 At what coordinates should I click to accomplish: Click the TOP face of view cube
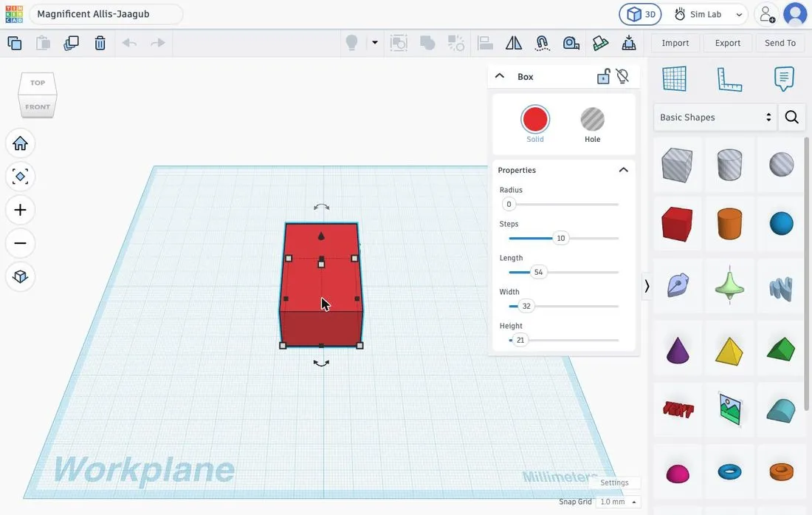[x=38, y=82]
